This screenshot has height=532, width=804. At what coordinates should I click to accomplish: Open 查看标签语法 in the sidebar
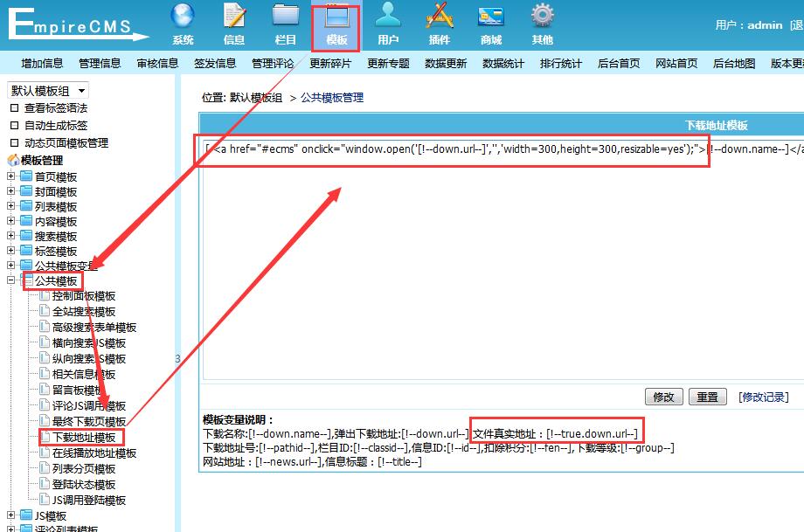56,108
